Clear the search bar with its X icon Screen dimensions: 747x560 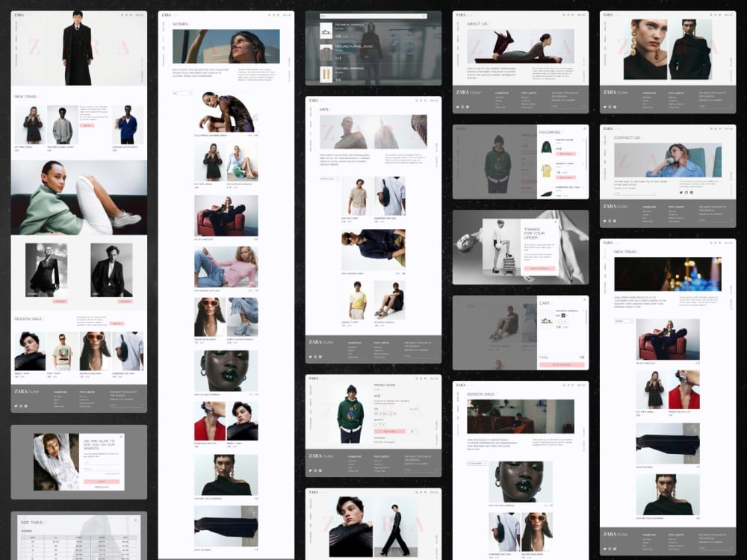(424, 16)
